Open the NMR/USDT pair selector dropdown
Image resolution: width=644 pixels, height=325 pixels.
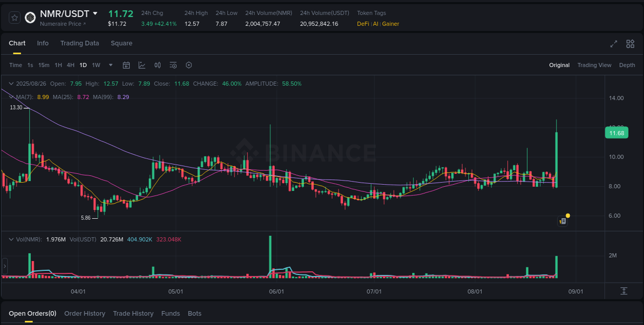coord(95,13)
